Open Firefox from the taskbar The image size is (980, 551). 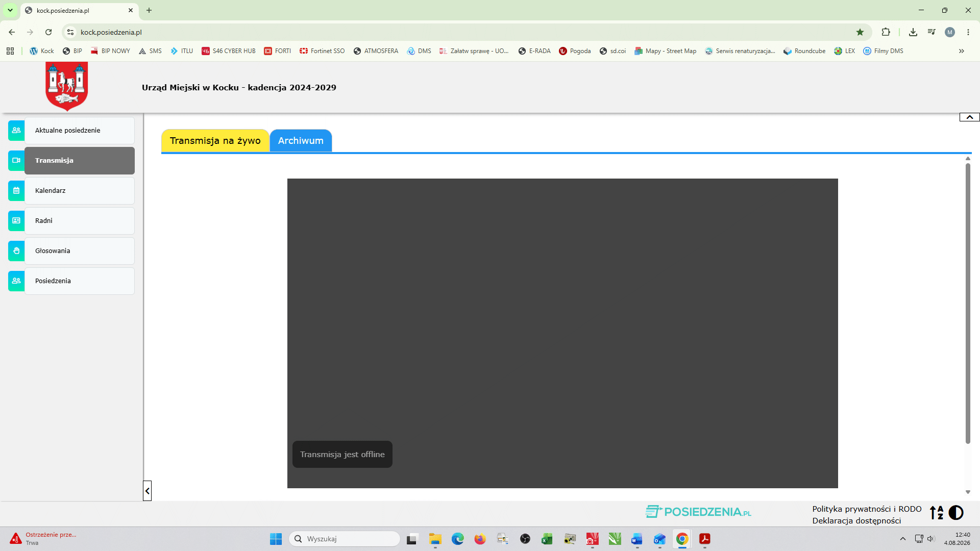[480, 539]
